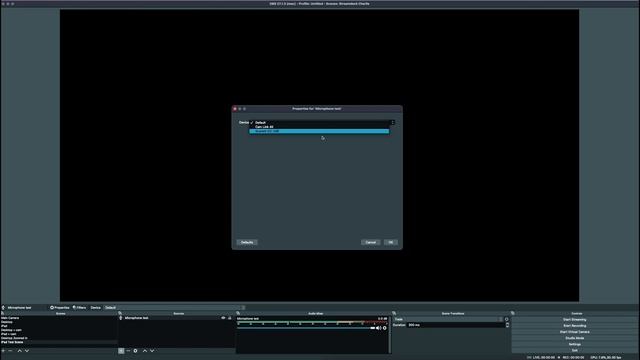
Task: Open Properties in the source toolbar
Action: [x=60, y=308]
